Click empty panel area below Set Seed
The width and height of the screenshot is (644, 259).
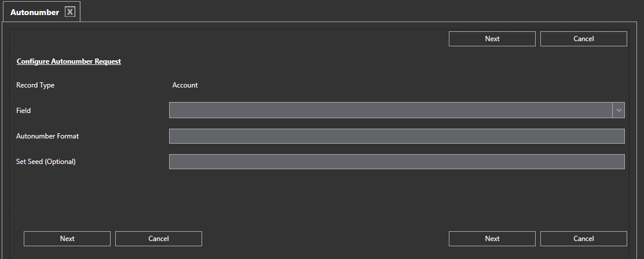click(319, 200)
